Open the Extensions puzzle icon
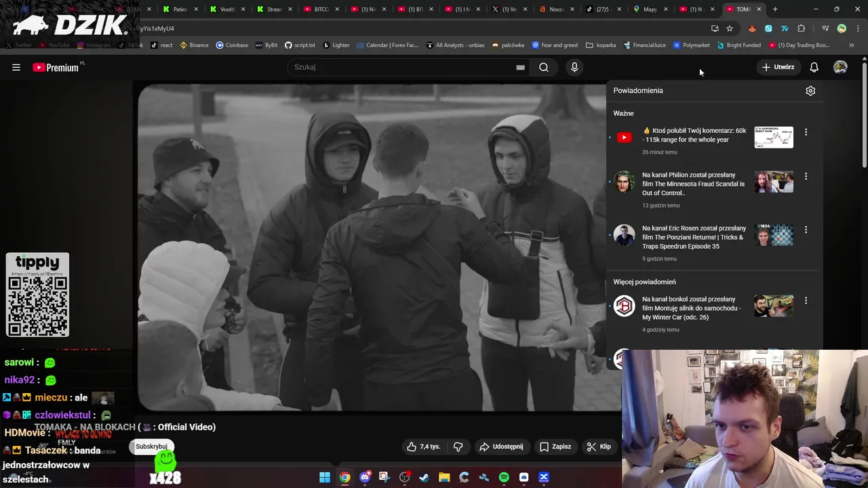Image resolution: width=868 pixels, height=488 pixels. pyautogui.click(x=802, y=28)
